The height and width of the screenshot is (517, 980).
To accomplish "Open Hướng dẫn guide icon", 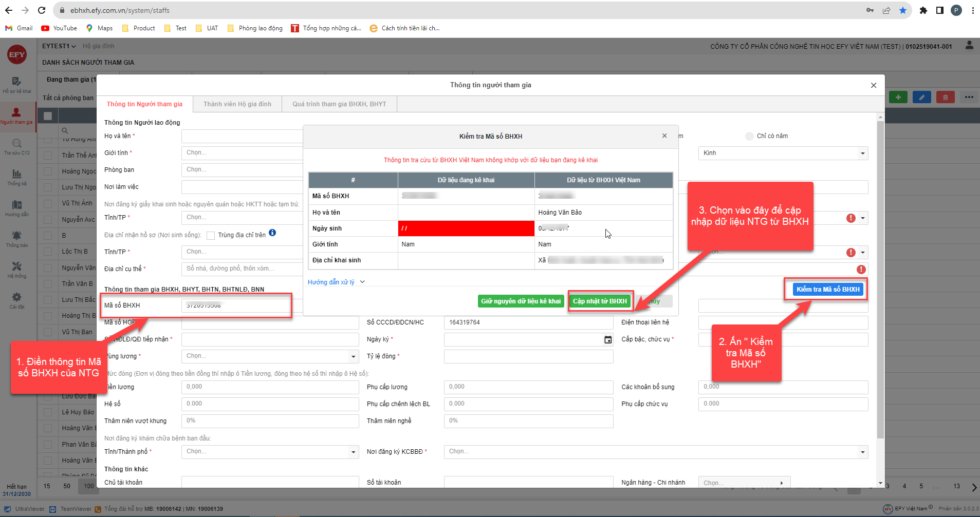I will pyautogui.click(x=16, y=205).
